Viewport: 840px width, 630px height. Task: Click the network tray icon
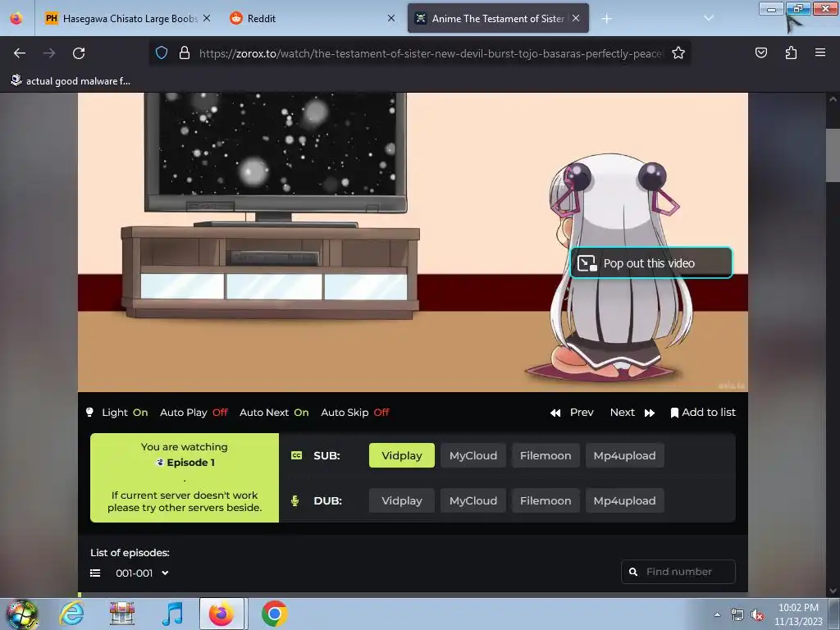click(737, 615)
